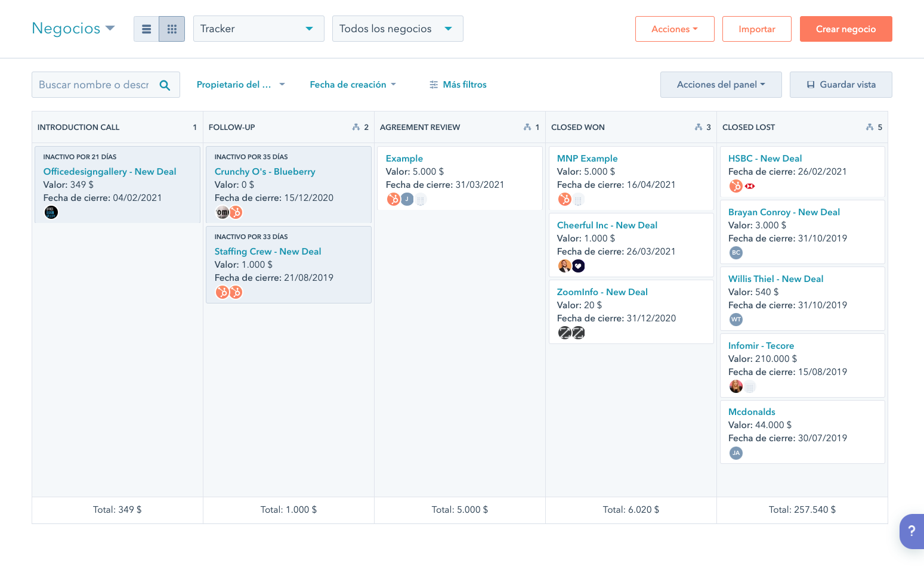
Task: Click the Agreement Review column hierarchy icon
Action: coord(527,127)
